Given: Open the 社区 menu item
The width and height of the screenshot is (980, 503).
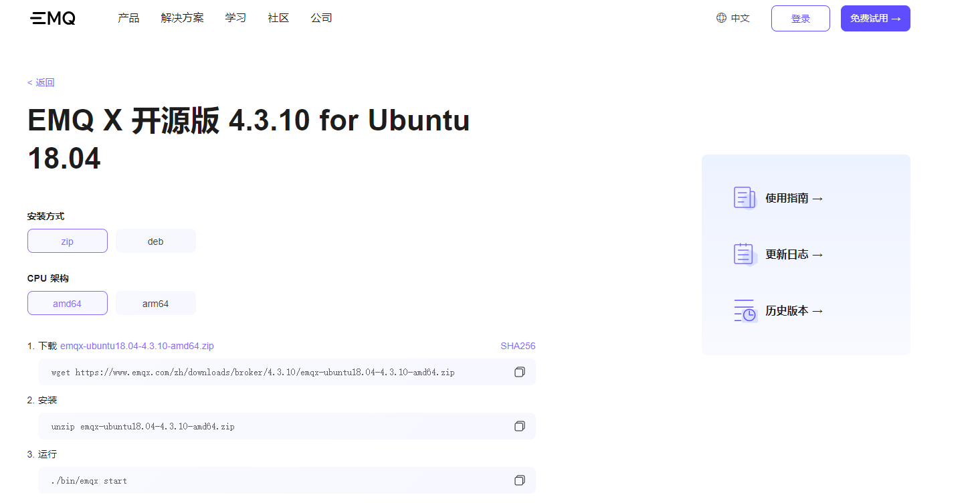Looking at the screenshot, I should point(278,18).
